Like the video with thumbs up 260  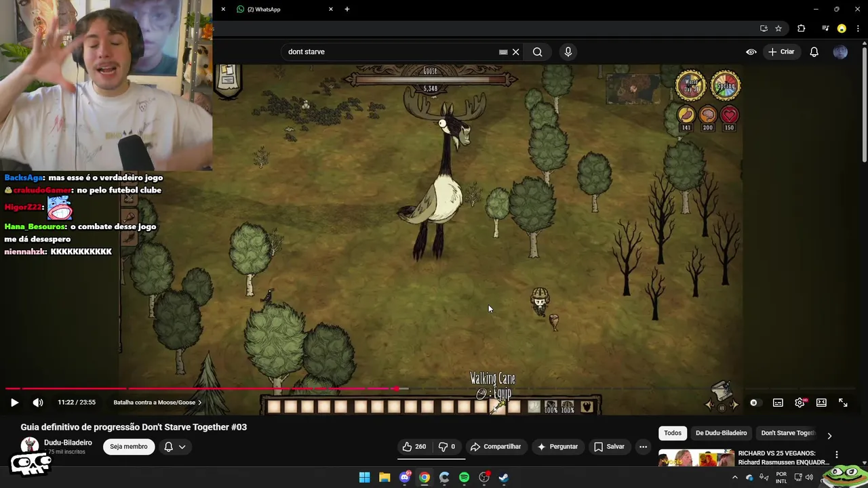[x=414, y=447]
